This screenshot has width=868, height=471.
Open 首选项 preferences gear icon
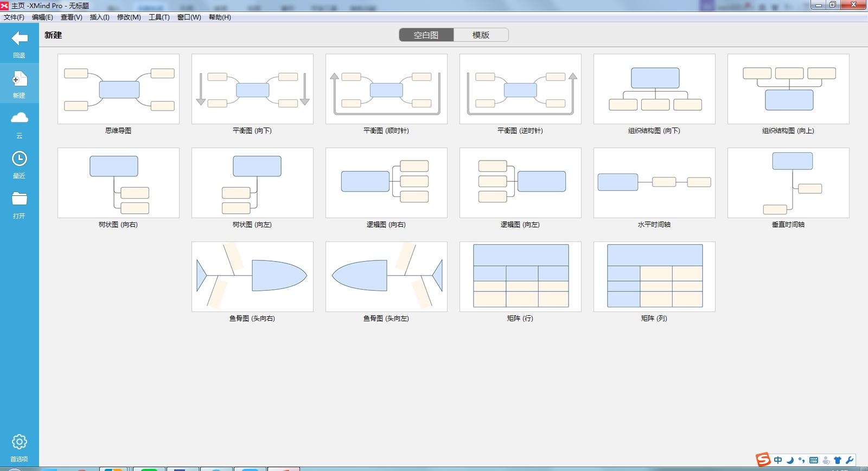click(20, 442)
